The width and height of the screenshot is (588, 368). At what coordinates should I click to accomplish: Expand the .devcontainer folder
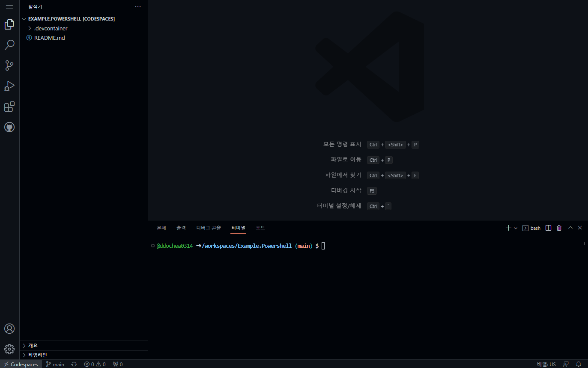[84, 28]
